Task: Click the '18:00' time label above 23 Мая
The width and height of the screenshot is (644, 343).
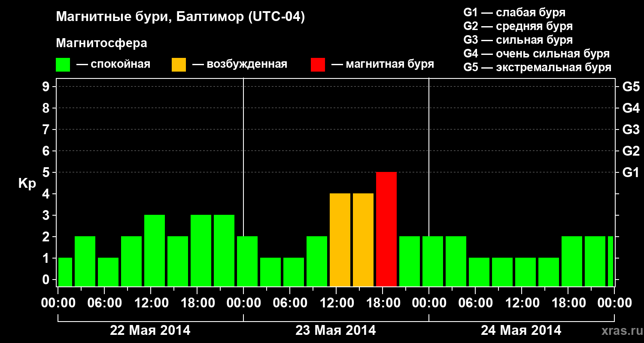Action: point(383,303)
